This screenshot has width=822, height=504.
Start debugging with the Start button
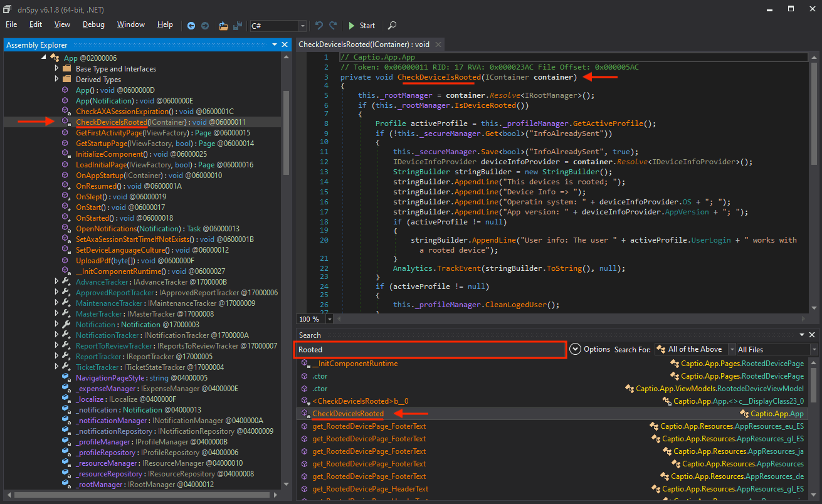click(x=362, y=26)
